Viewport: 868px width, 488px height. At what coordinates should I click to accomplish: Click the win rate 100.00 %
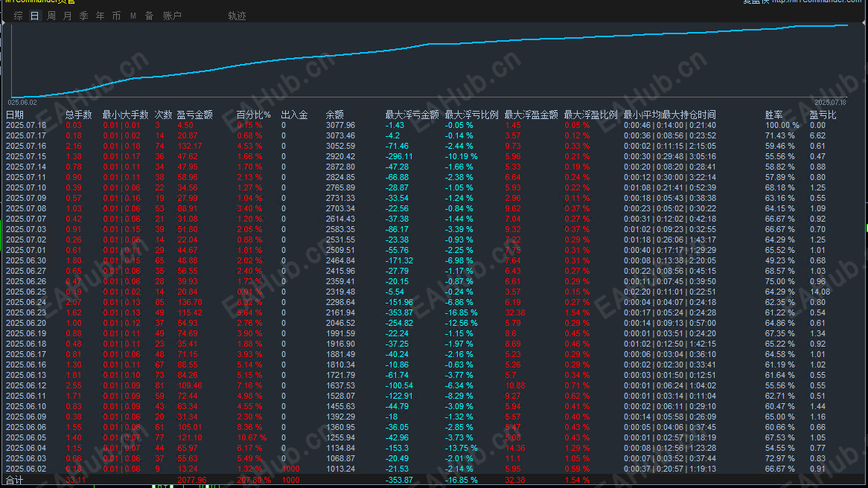782,126
